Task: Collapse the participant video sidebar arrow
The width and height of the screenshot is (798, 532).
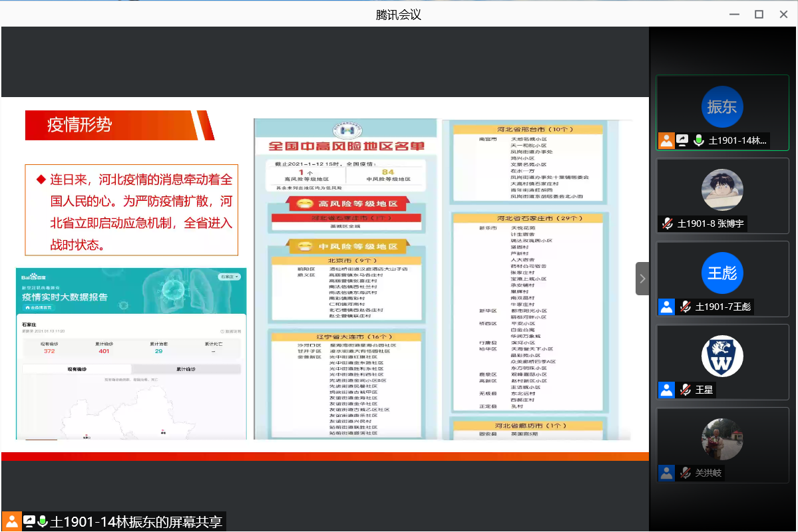Action: pos(642,279)
